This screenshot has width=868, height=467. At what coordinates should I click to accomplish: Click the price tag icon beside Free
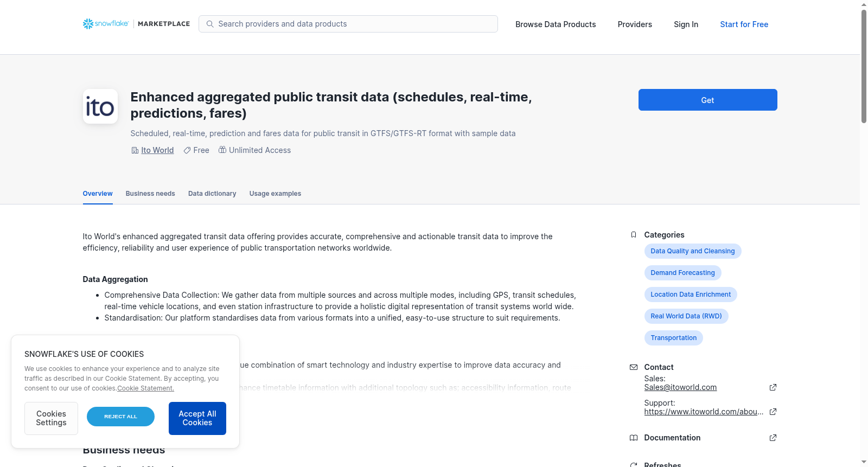(x=187, y=150)
